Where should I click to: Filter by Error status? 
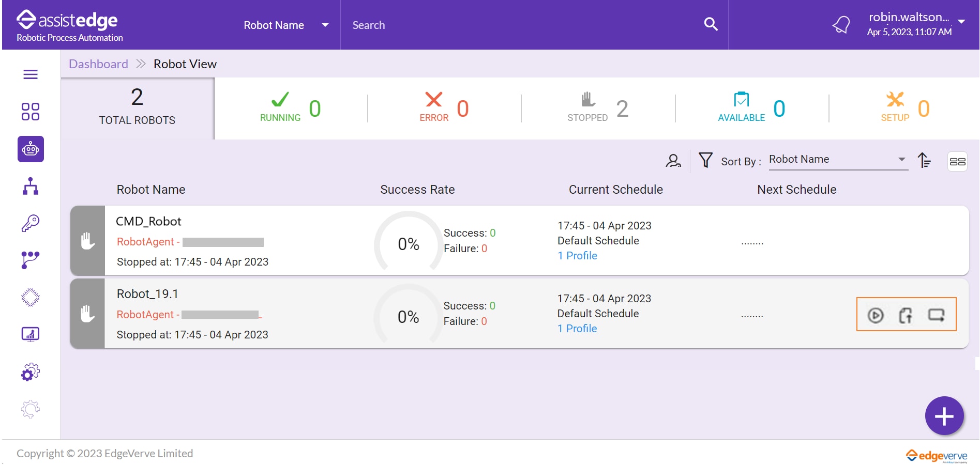tap(444, 108)
